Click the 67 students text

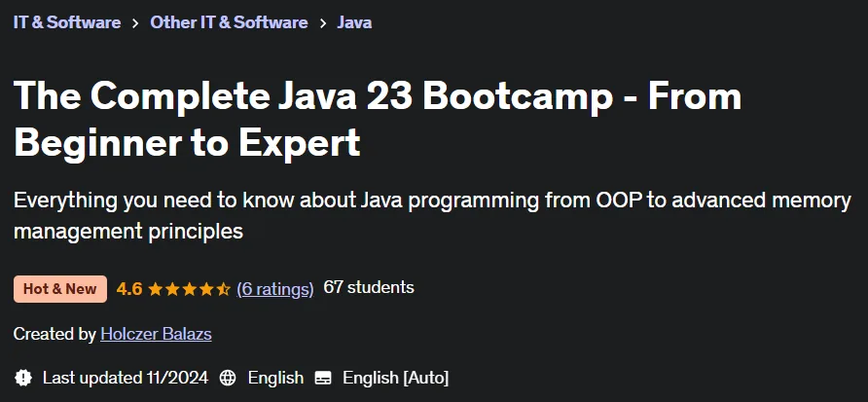coord(369,287)
